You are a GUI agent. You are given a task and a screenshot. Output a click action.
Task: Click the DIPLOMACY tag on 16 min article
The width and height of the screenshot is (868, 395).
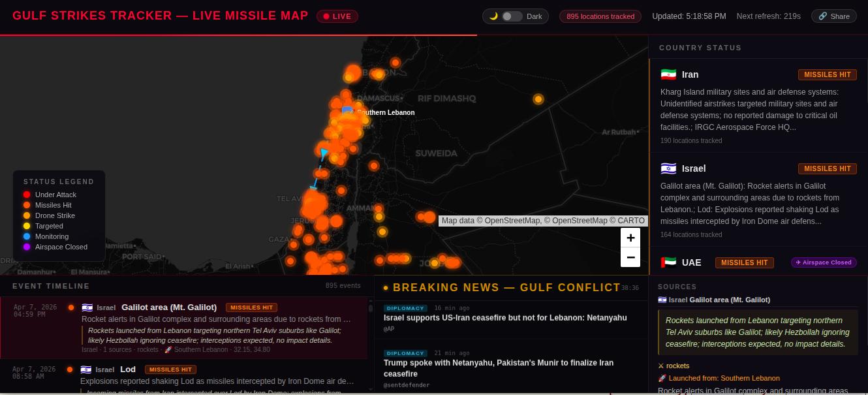(x=405, y=308)
